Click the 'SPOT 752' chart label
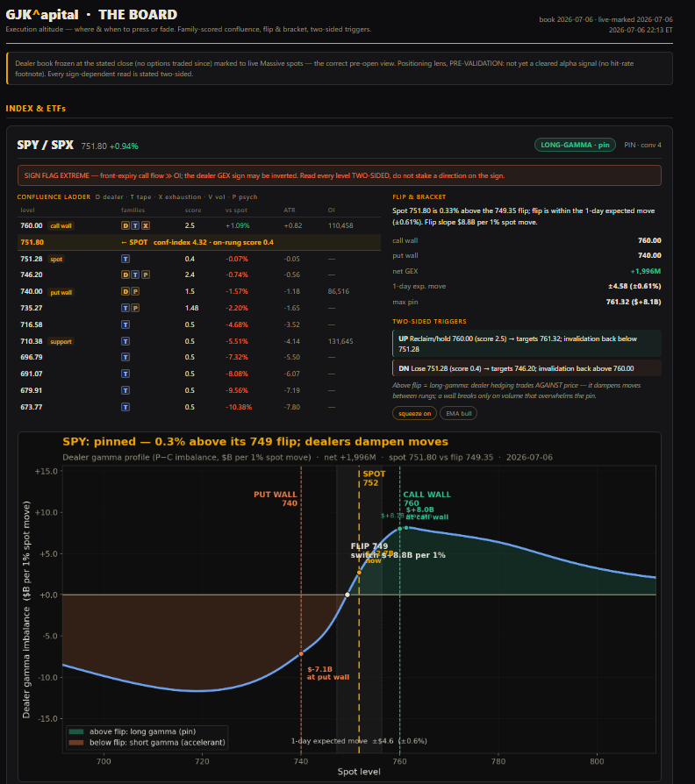 pyautogui.click(x=375, y=478)
